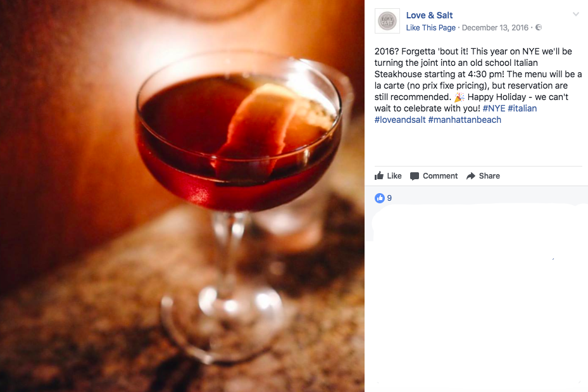Click the Like button text
This screenshot has width=588, height=392.
(394, 176)
